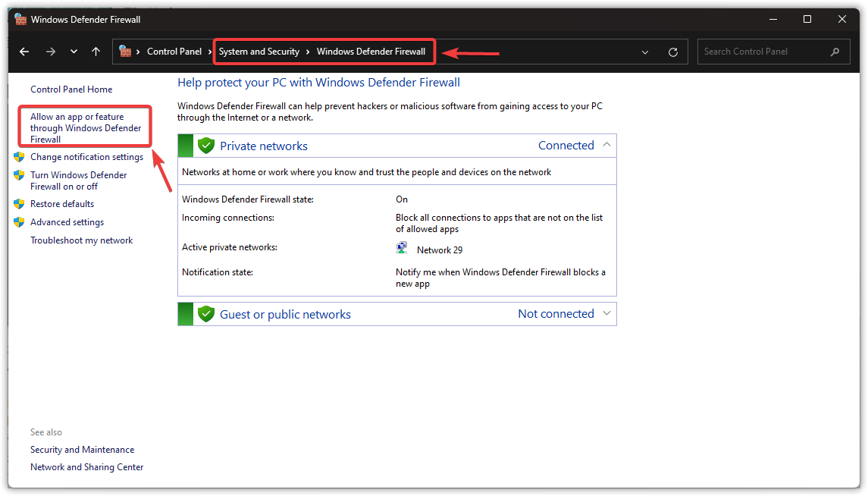
Task: Click the up arrow to go to parent folder
Action: tap(94, 51)
